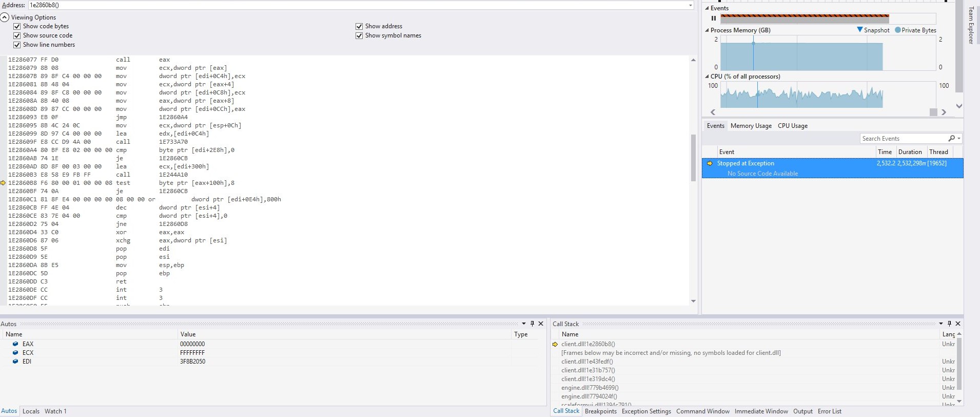
Task: Toggle the Show code bytes checkbox
Action: [17, 26]
